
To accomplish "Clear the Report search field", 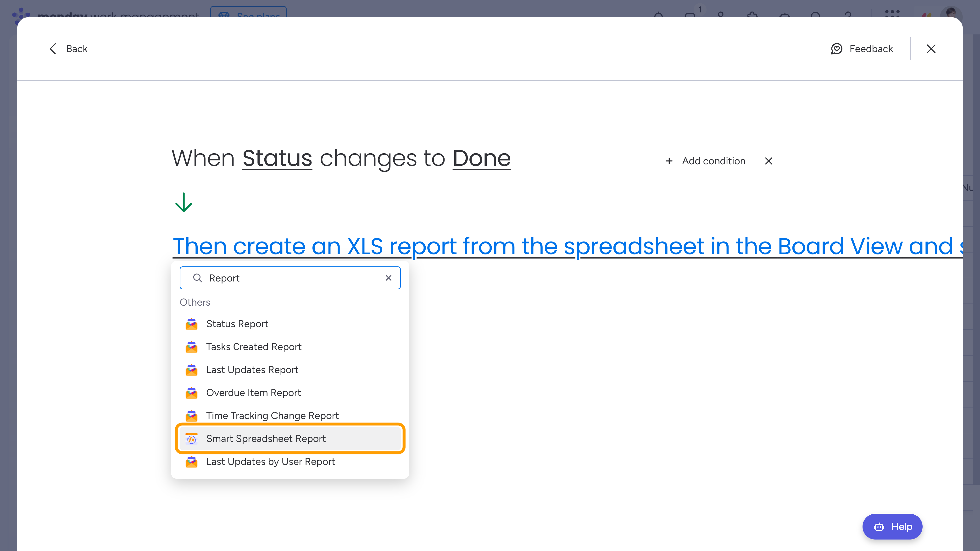I will 388,278.
